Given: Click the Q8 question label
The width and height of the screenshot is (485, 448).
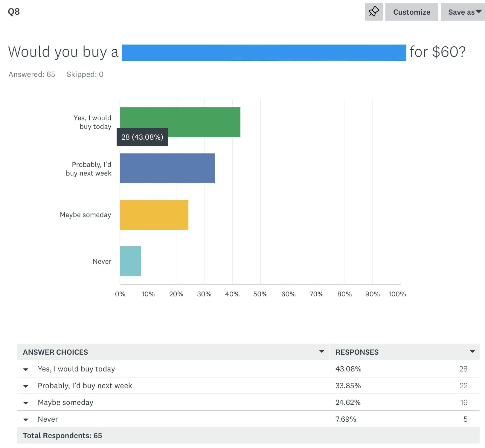Looking at the screenshot, I should pos(14,12).
